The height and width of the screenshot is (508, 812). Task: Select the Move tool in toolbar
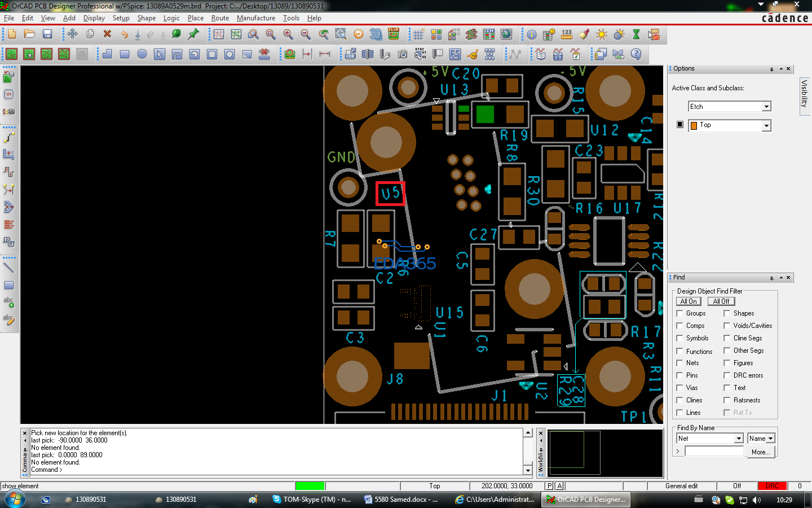coord(72,34)
